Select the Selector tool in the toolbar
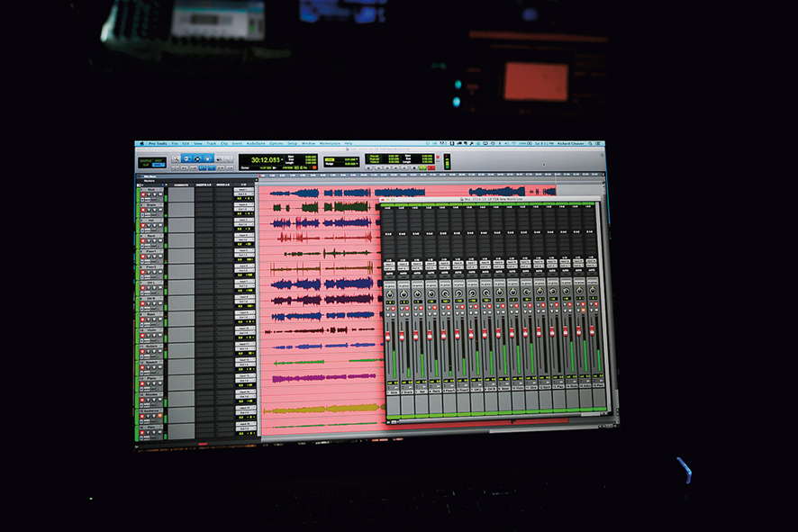 (197, 158)
